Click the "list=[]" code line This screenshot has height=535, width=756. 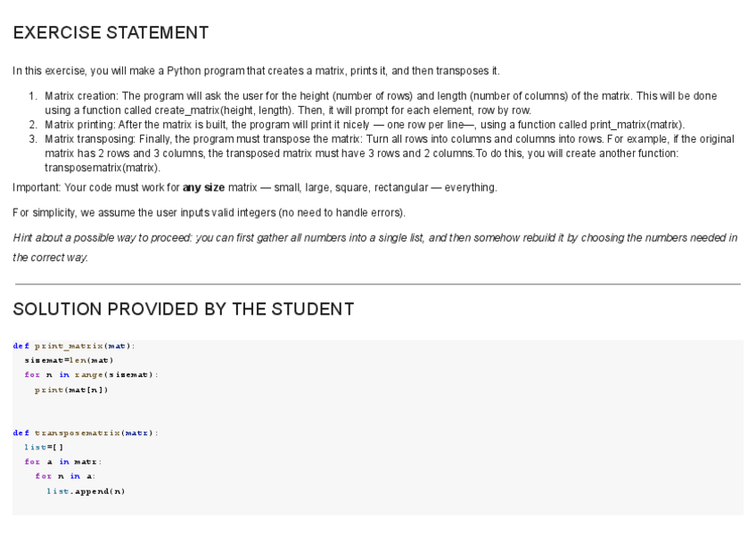[44, 447]
